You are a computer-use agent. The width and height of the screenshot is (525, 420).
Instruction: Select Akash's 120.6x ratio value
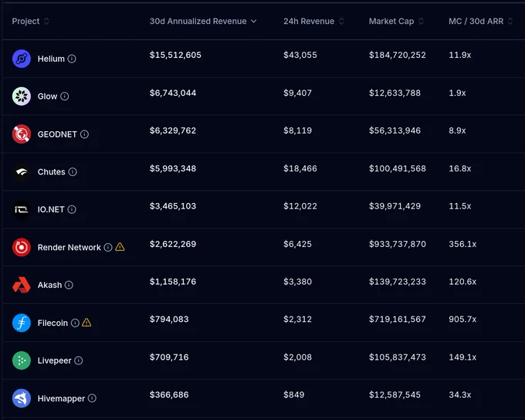point(462,281)
